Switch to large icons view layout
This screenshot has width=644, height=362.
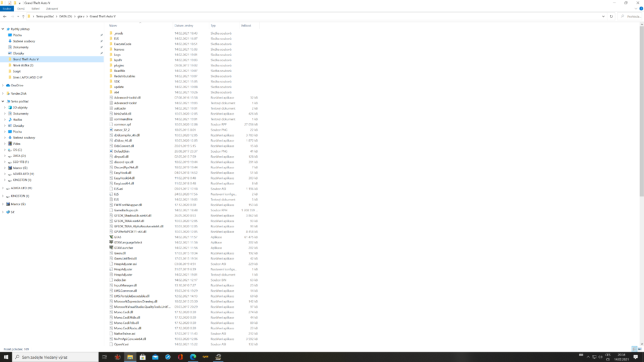coord(640,349)
